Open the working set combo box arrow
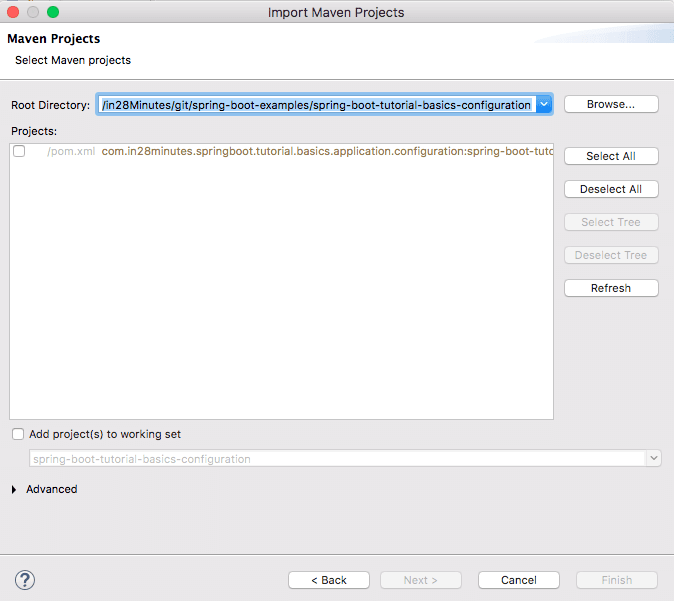The width and height of the screenshot is (674, 601). click(654, 458)
